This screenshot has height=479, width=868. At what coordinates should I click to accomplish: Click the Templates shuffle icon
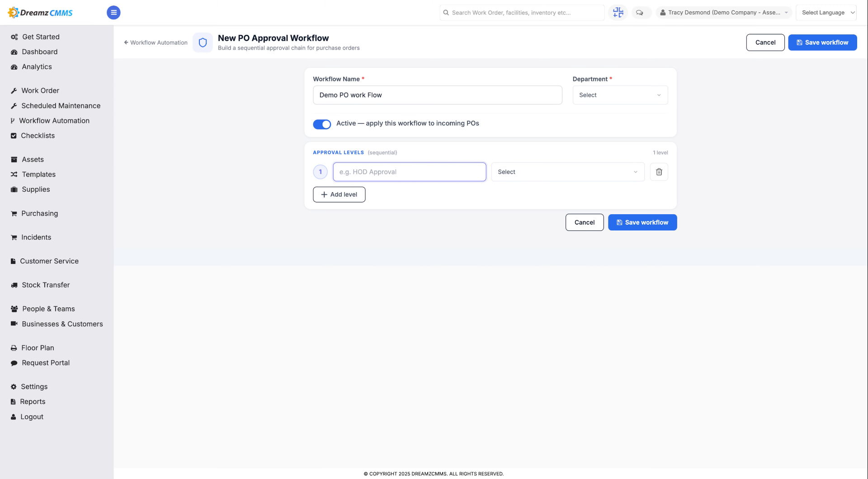(x=14, y=174)
